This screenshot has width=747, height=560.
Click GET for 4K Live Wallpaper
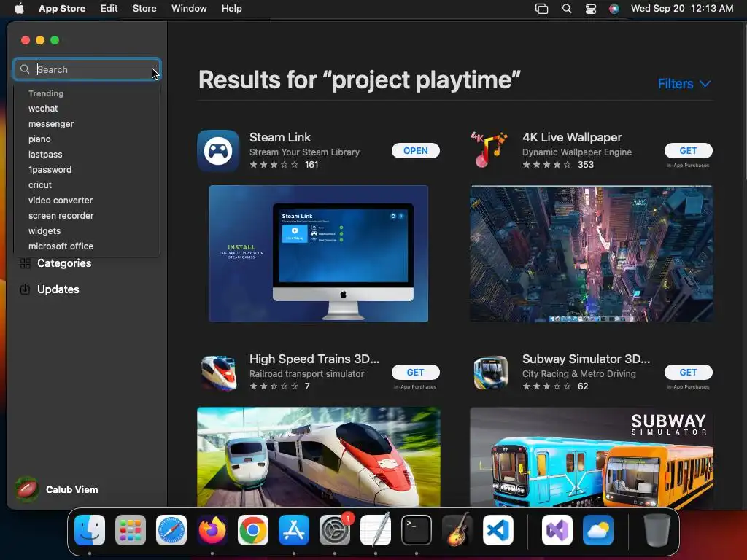pos(689,150)
